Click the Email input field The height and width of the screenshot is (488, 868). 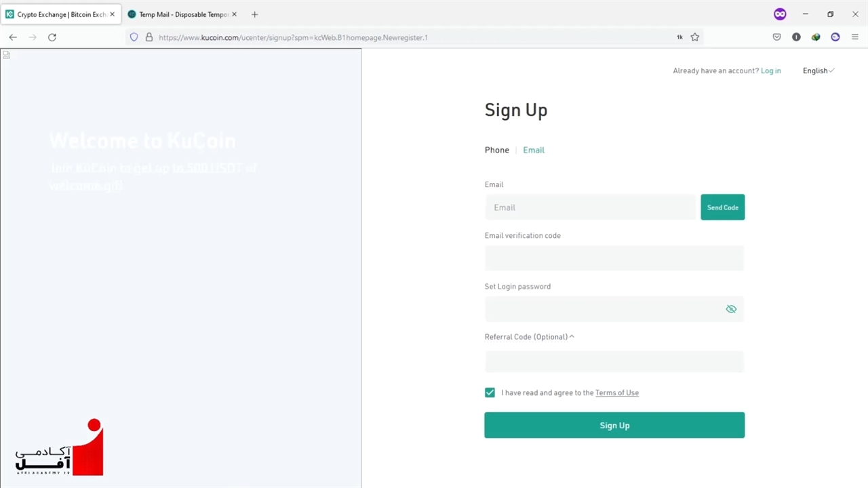[590, 207]
